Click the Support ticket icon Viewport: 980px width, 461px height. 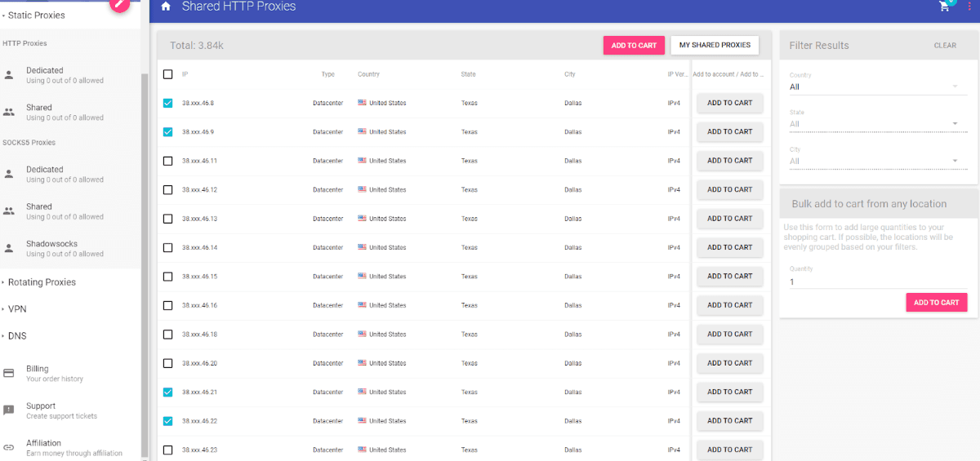[9, 410]
